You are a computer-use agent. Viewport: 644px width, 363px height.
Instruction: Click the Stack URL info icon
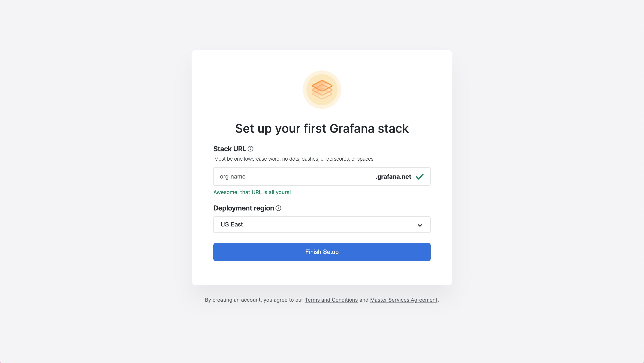tap(251, 148)
